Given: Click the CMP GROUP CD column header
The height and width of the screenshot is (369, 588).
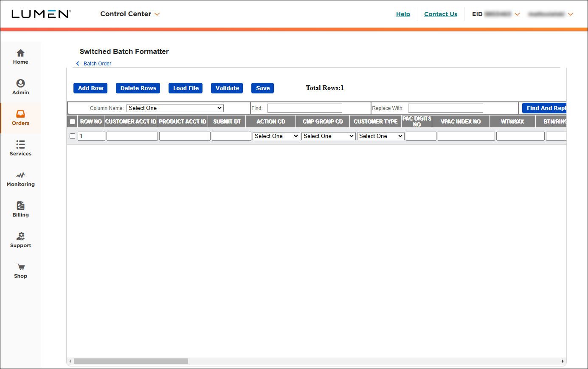Looking at the screenshot, I should [x=323, y=122].
